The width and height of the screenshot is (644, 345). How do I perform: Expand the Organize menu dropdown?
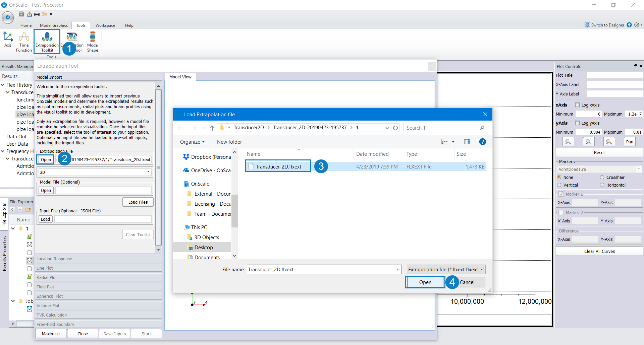pos(192,142)
